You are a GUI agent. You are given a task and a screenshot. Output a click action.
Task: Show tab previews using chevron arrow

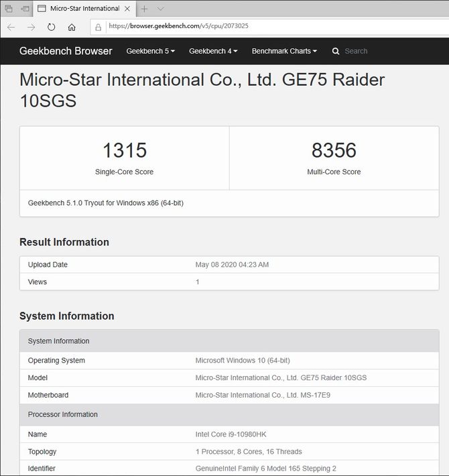tap(160, 9)
